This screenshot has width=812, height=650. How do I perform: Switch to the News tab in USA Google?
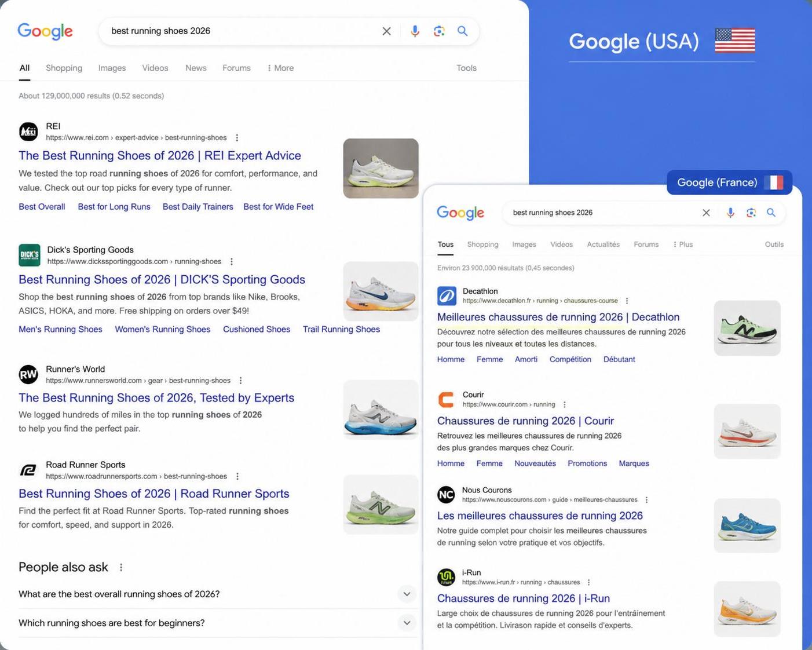tap(196, 68)
